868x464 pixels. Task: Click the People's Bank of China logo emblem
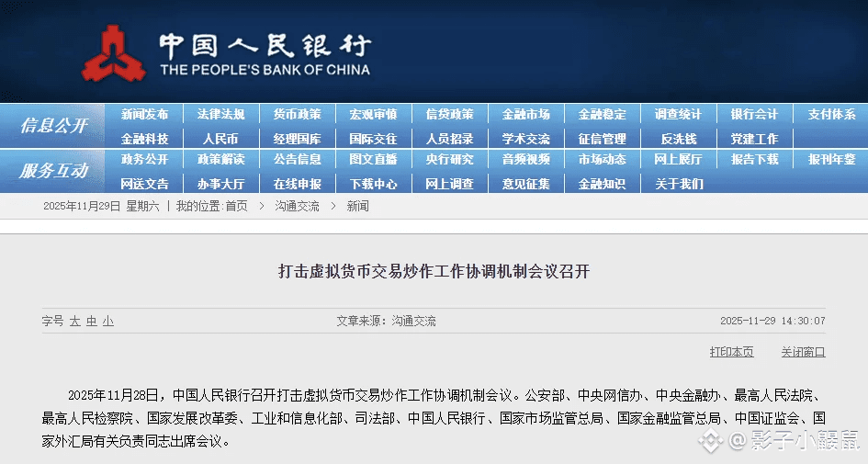click(x=114, y=53)
